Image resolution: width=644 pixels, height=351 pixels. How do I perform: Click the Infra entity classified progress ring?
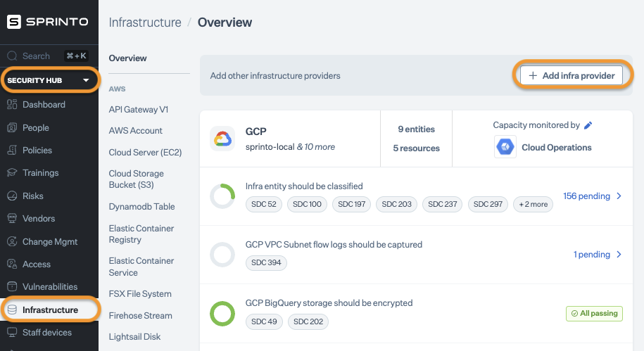(222, 196)
